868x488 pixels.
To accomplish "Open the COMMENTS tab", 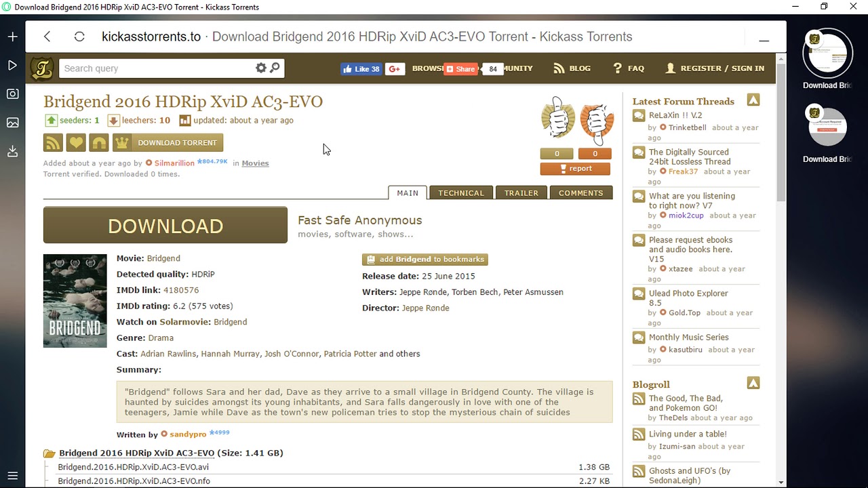I will click(x=581, y=193).
